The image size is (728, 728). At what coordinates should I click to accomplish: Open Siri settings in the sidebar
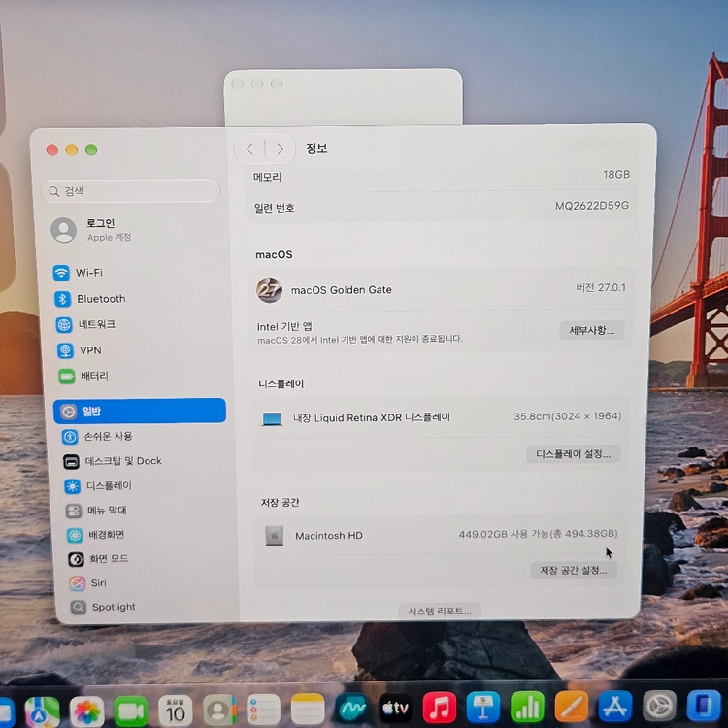[87, 582]
